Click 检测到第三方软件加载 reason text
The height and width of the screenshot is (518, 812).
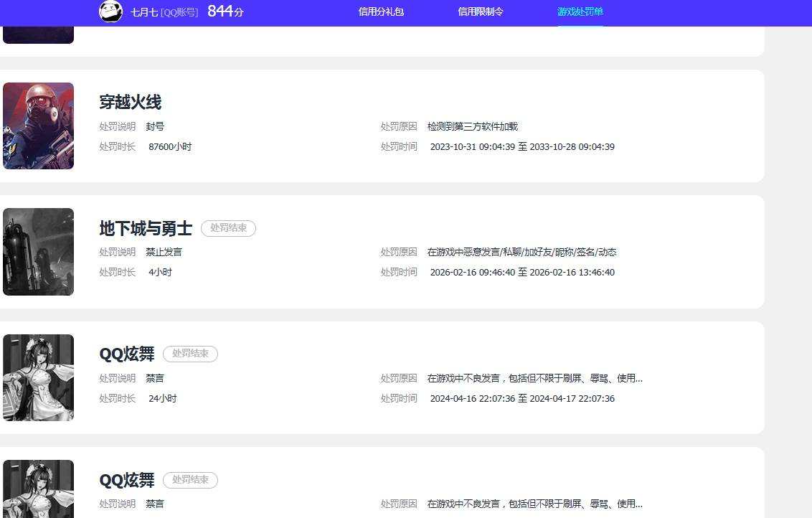pos(472,126)
